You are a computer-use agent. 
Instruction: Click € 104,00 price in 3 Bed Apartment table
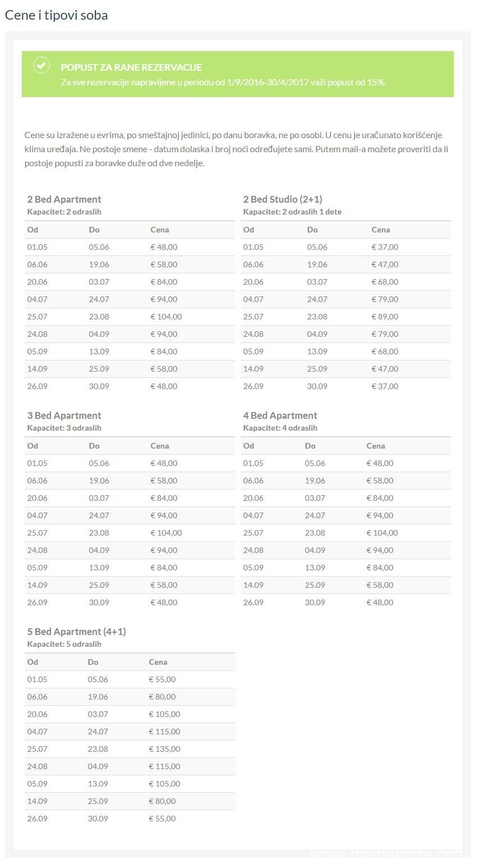coord(166,533)
